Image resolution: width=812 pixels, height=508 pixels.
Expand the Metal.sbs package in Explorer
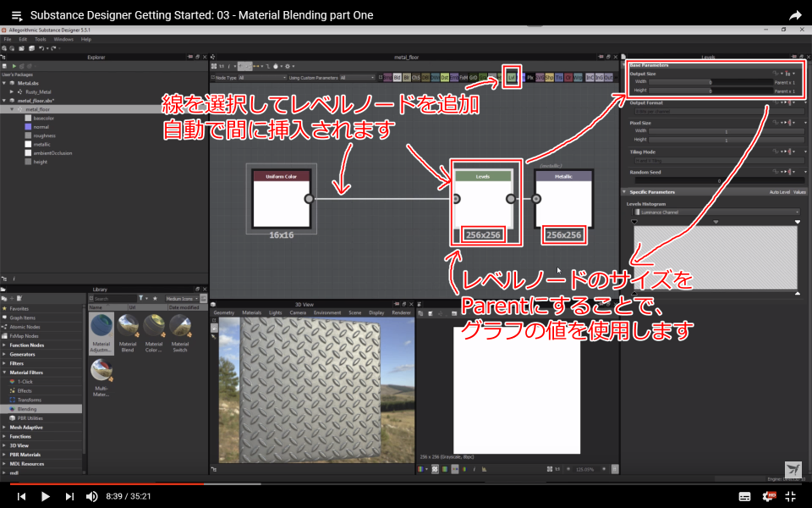[4, 83]
